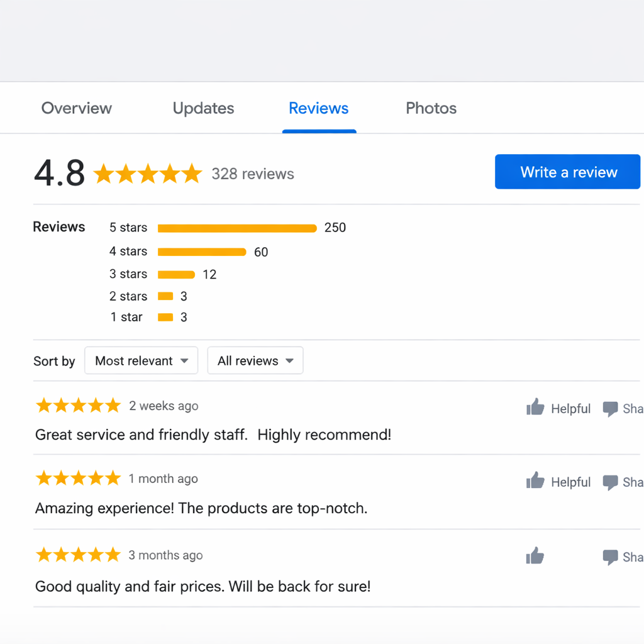This screenshot has width=644, height=644.
Task: Click thumbs-up icon on the 3 months ago review
Action: (x=535, y=556)
